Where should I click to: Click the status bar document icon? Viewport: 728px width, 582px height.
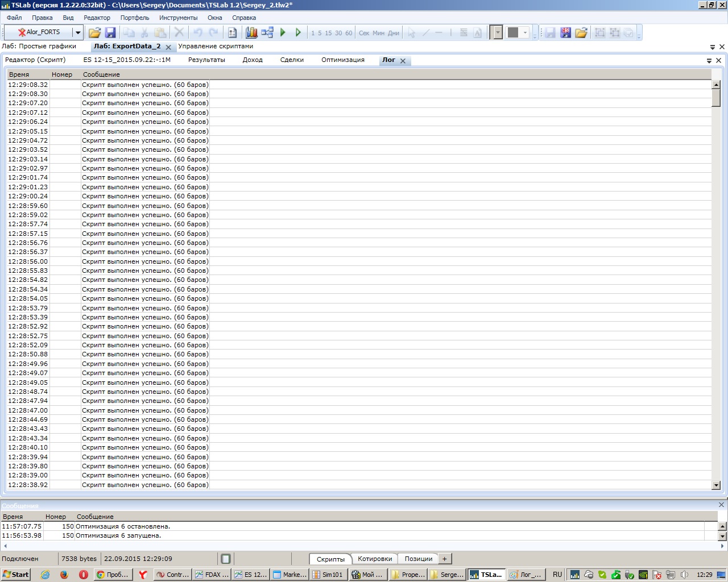click(226, 559)
